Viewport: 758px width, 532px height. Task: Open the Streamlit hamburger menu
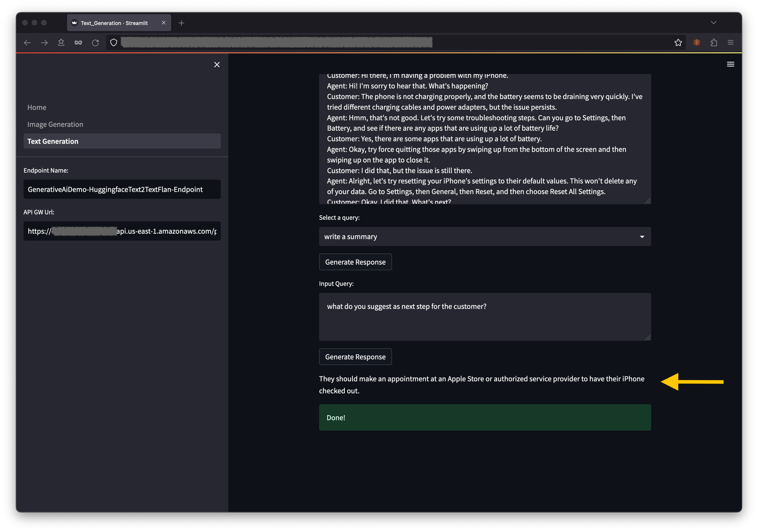pyautogui.click(x=730, y=64)
